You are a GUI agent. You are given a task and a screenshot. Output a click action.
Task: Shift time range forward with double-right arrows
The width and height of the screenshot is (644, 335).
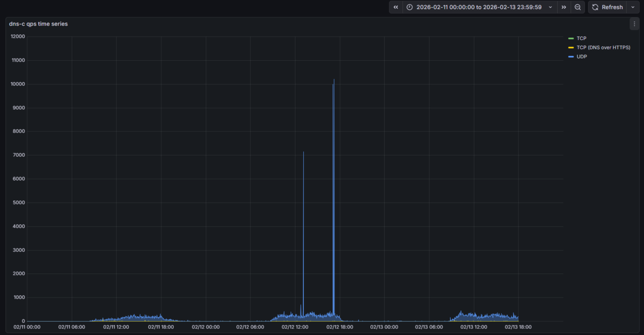563,7
